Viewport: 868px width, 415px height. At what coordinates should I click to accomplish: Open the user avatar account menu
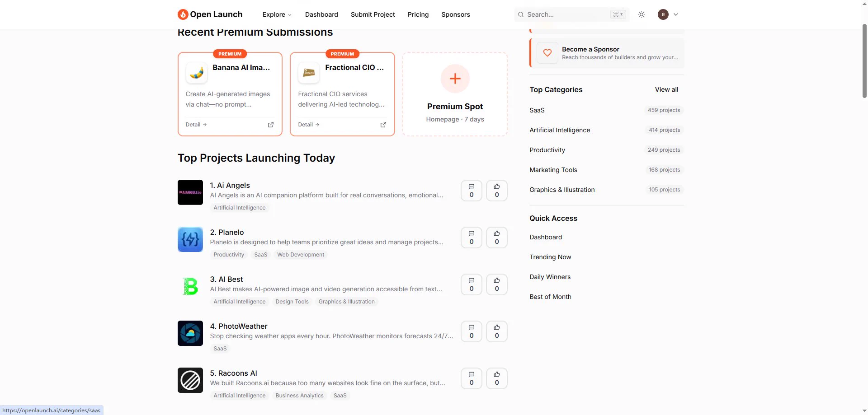click(668, 14)
